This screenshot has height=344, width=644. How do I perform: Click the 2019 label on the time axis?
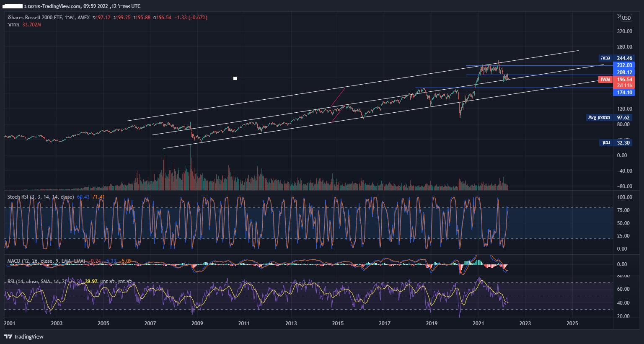point(432,323)
